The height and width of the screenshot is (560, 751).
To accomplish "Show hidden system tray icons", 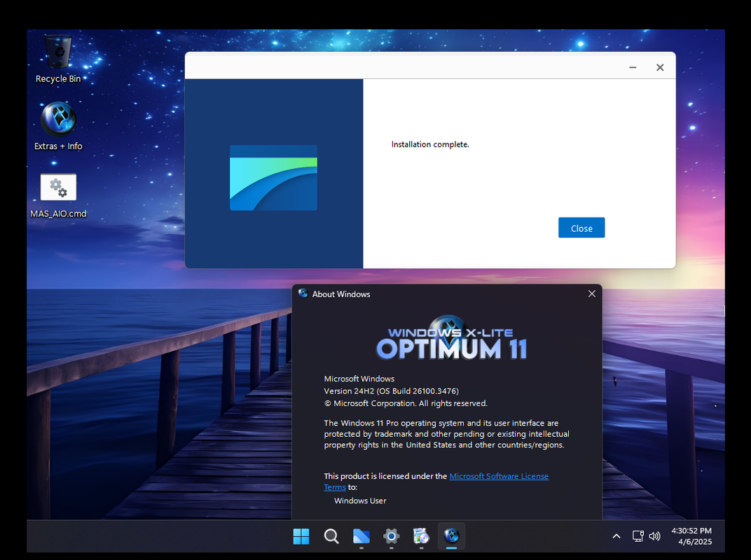I will (616, 536).
